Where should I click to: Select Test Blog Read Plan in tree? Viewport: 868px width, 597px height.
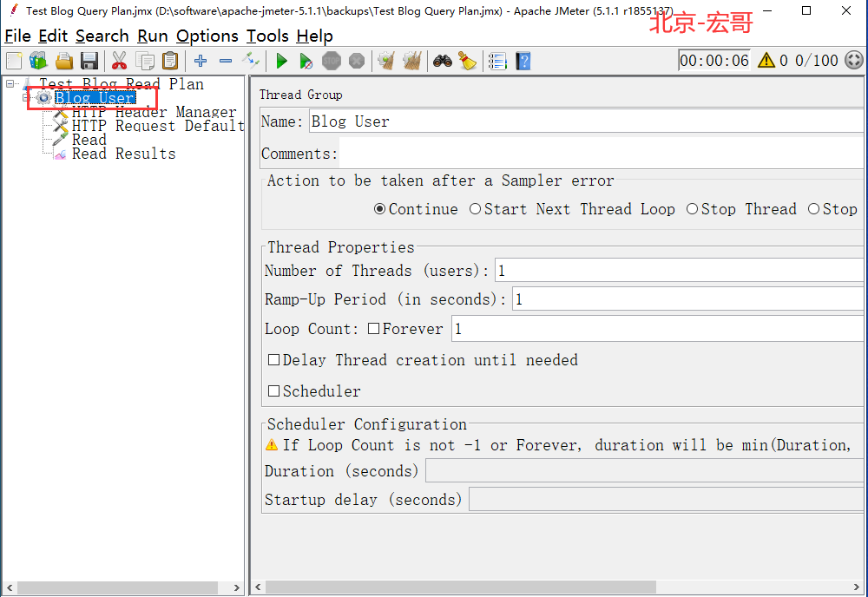click(x=122, y=84)
